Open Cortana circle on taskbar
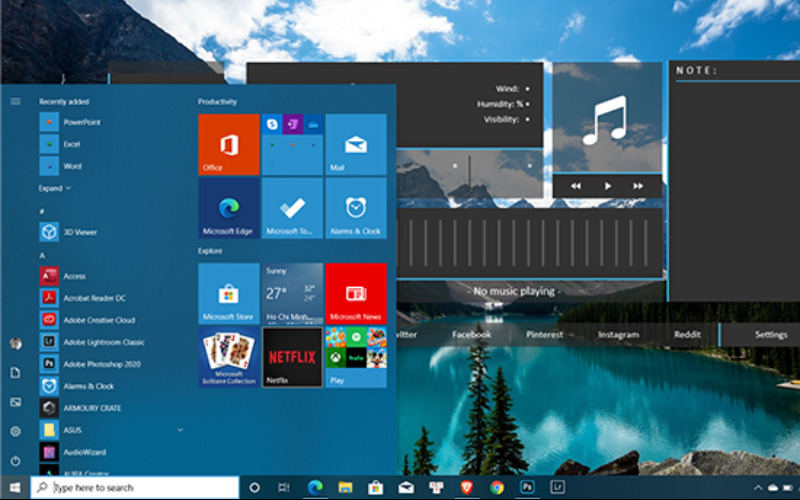Image resolution: width=800 pixels, height=500 pixels. tap(254, 488)
